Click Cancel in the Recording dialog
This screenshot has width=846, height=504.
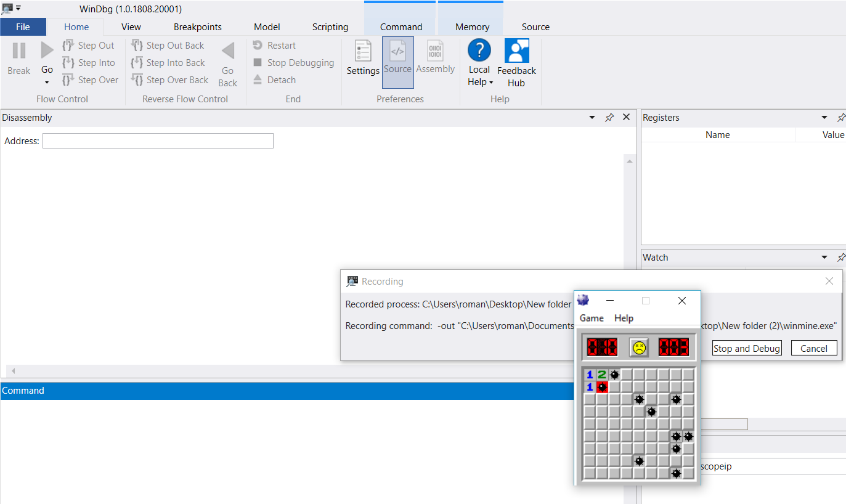814,348
